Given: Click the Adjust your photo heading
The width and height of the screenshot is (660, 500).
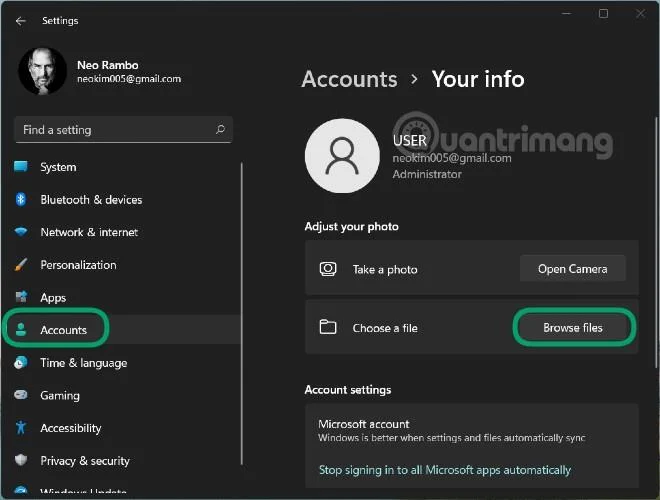Looking at the screenshot, I should (x=352, y=226).
